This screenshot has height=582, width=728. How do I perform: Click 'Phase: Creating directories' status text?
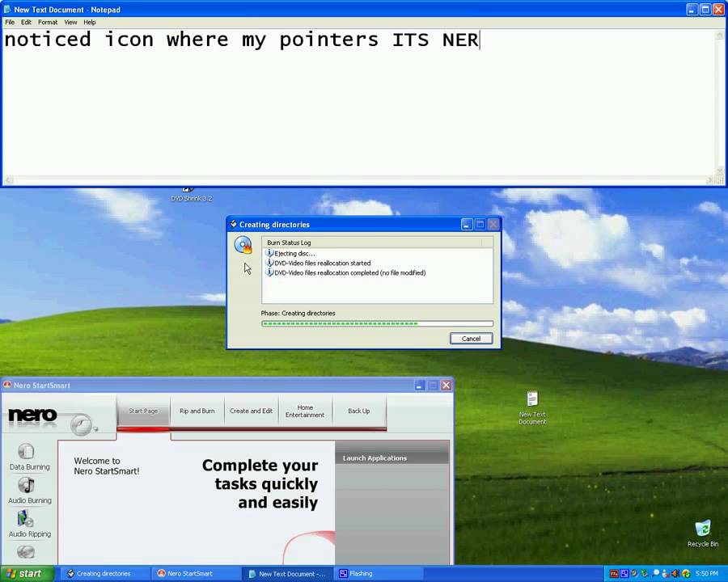[298, 314]
